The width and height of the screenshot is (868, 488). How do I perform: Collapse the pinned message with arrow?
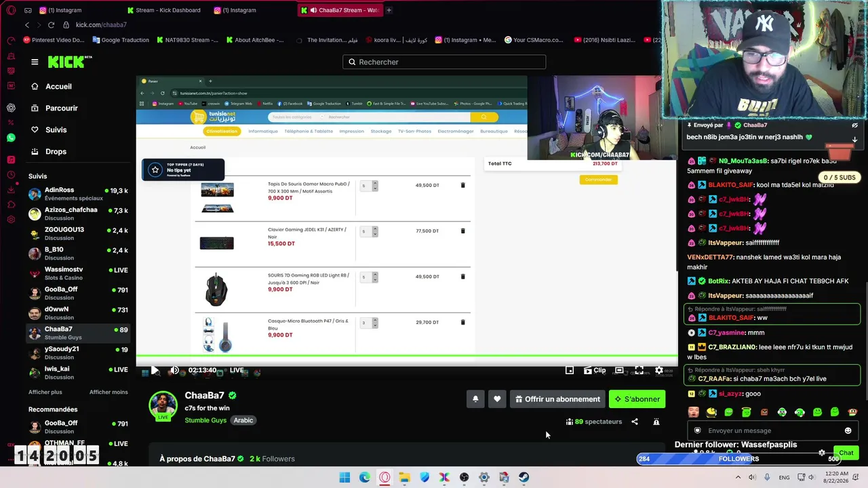[854, 140]
